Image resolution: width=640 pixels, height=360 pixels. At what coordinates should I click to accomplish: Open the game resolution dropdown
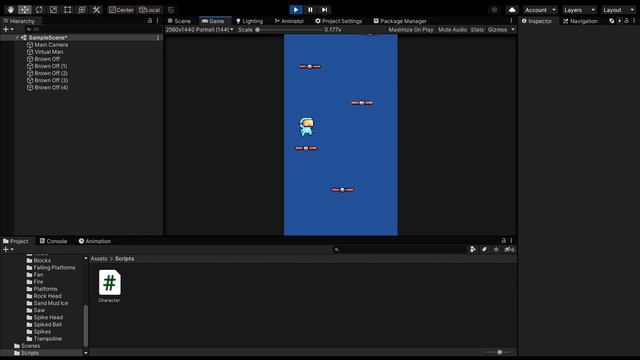click(200, 29)
